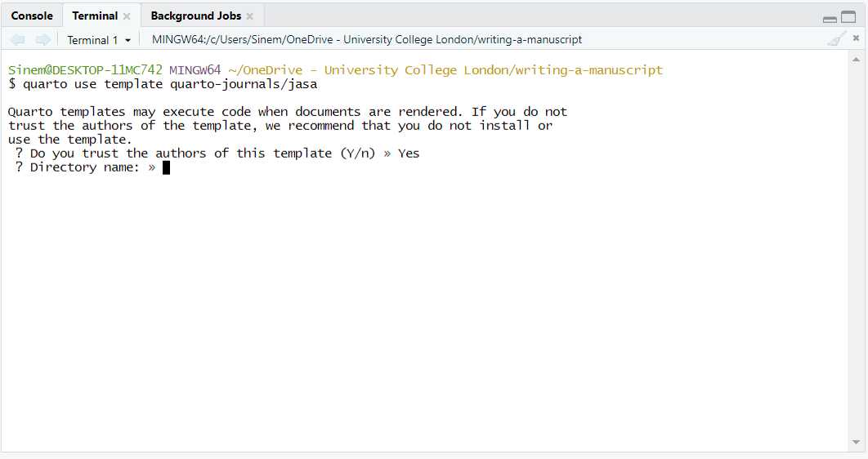
Task: Minimize the terminal pane
Action: coord(830,18)
